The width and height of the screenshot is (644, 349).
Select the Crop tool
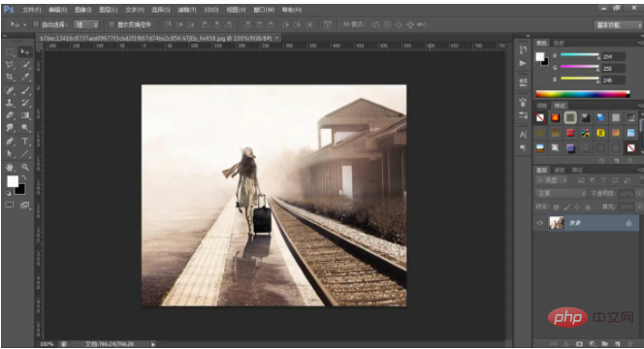[x=10, y=77]
